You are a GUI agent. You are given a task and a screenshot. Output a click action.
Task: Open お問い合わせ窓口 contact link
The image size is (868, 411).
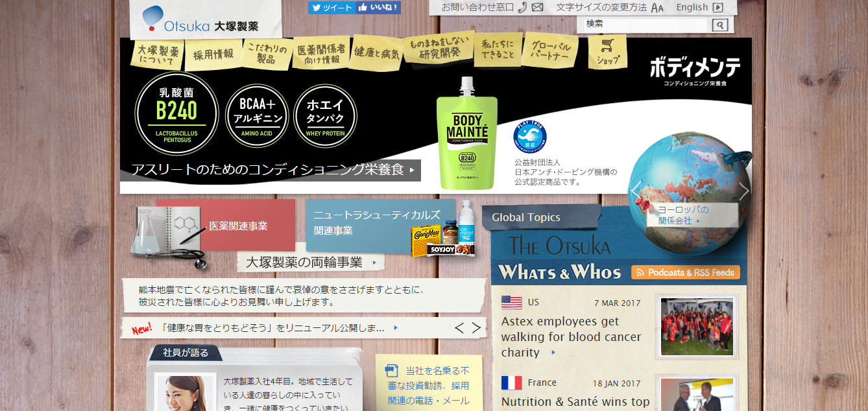pos(477,7)
